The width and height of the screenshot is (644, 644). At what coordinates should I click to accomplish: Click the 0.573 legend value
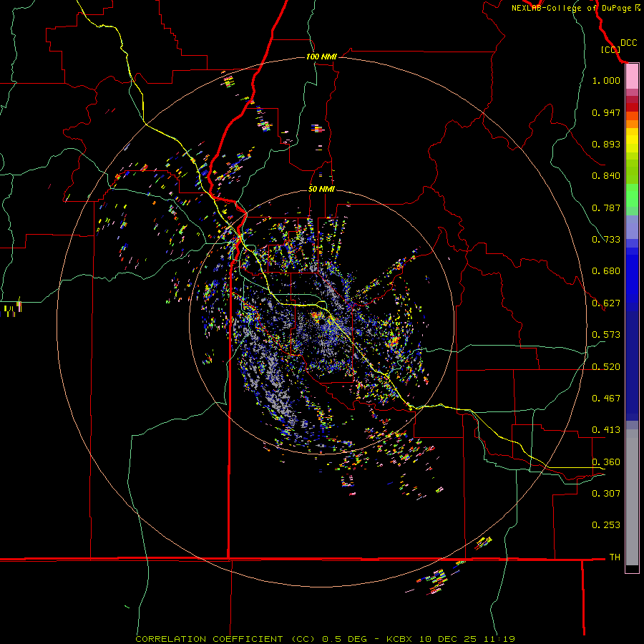coord(606,335)
